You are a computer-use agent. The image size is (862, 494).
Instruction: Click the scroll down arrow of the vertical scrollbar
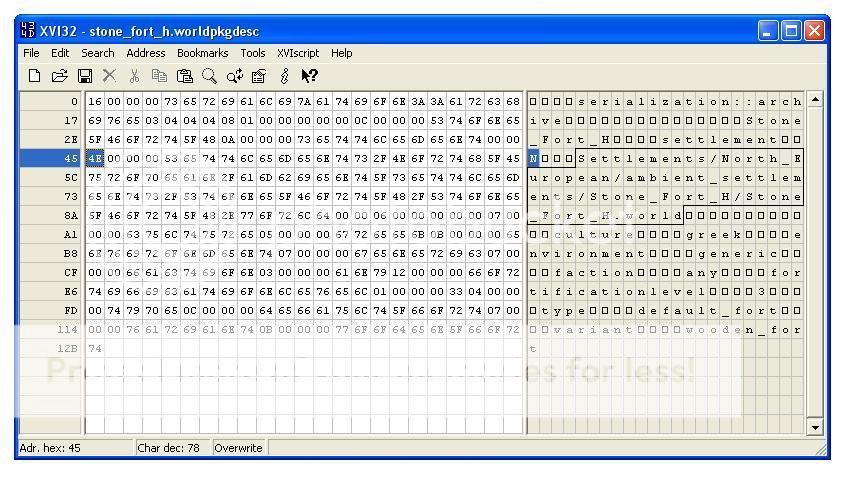click(x=815, y=427)
